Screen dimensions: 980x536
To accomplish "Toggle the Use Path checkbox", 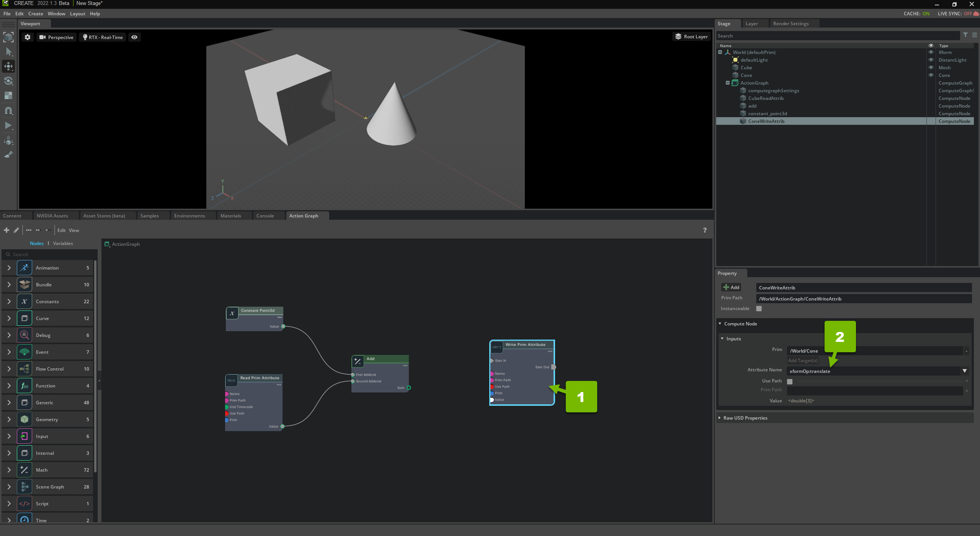I will (x=790, y=381).
